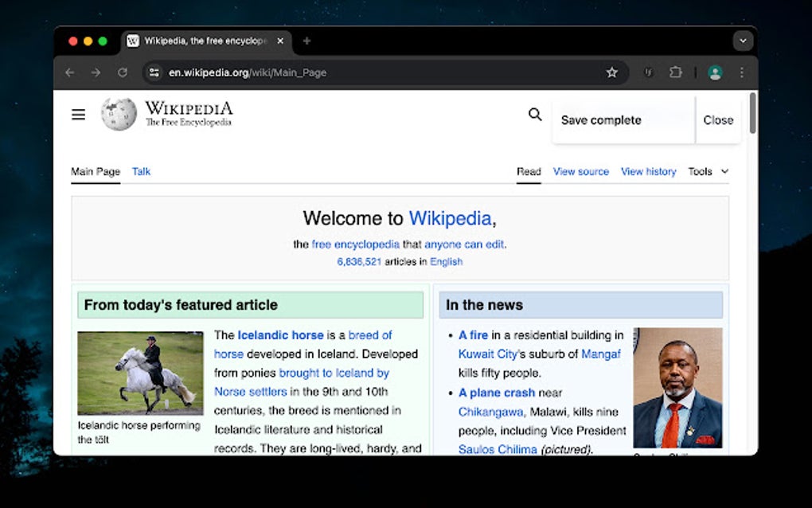Open the tab search chevron dropdown
The height and width of the screenshot is (508, 812).
pos(743,41)
